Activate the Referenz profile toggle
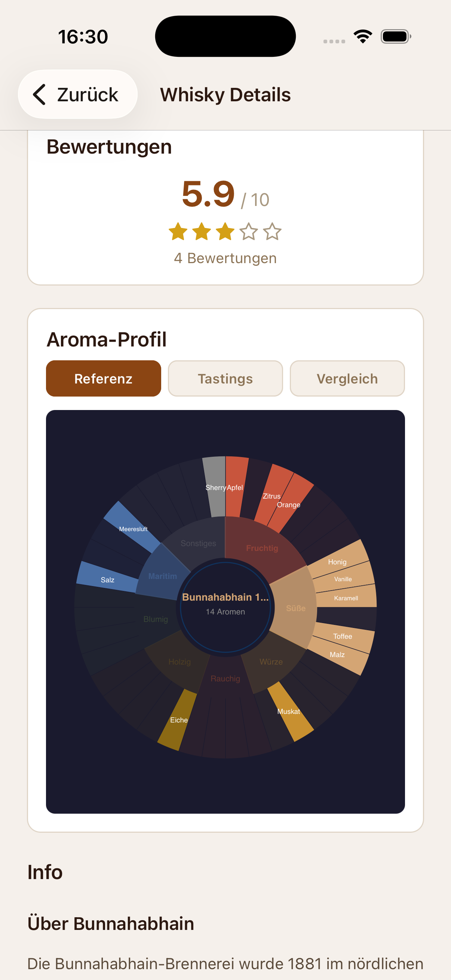Viewport: 451px width, 980px height. click(103, 378)
